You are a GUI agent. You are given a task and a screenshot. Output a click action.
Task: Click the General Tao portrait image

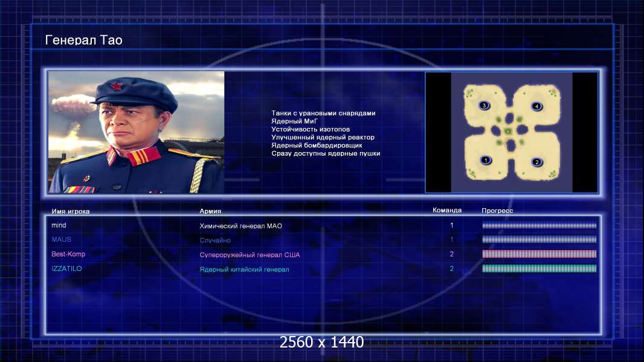[137, 132]
